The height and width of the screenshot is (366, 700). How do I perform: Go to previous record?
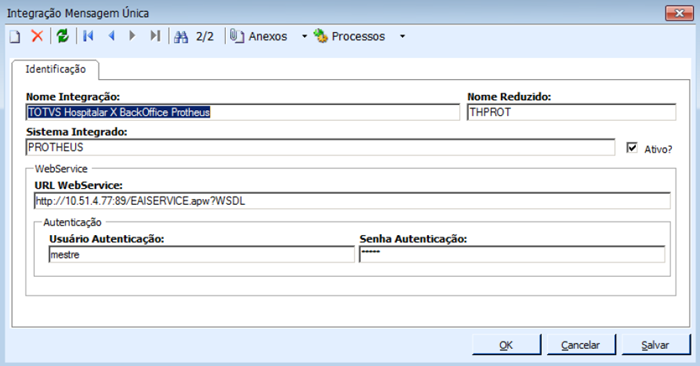point(112,36)
